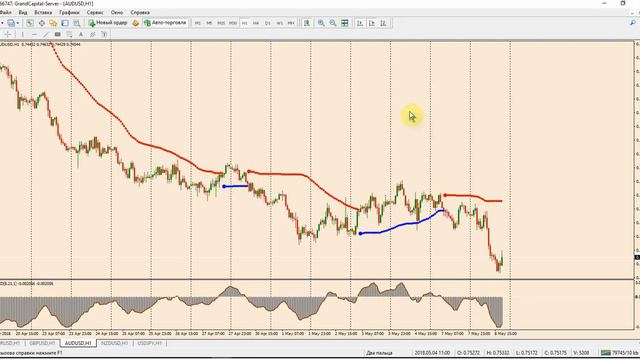Viewport: 640px width, 360px height.
Task: Open the Окно menu
Action: [x=117, y=12]
